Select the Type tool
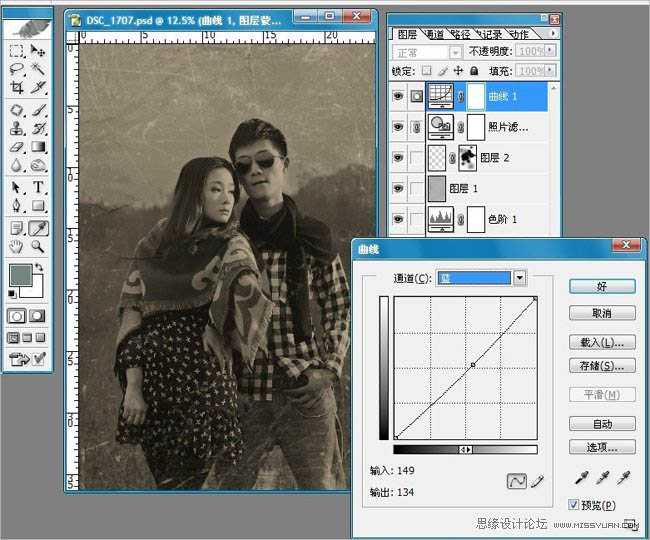This screenshot has height=540, width=650. [38, 188]
